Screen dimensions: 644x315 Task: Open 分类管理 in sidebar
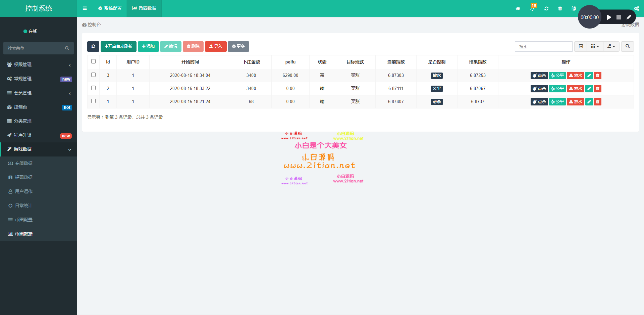coord(39,121)
